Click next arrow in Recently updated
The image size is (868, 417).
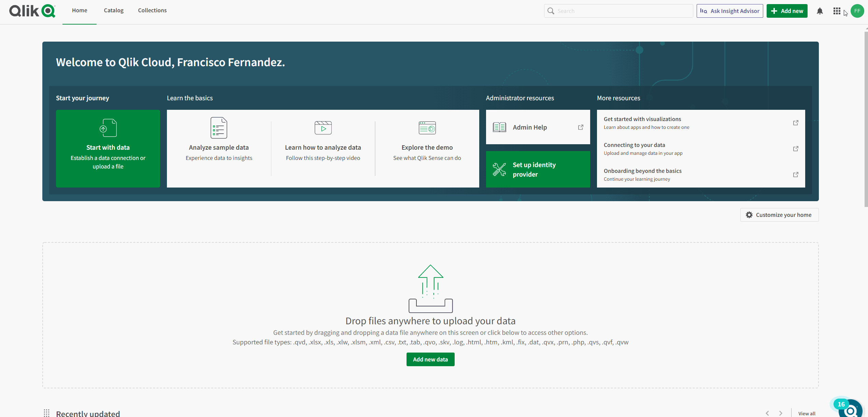781,413
